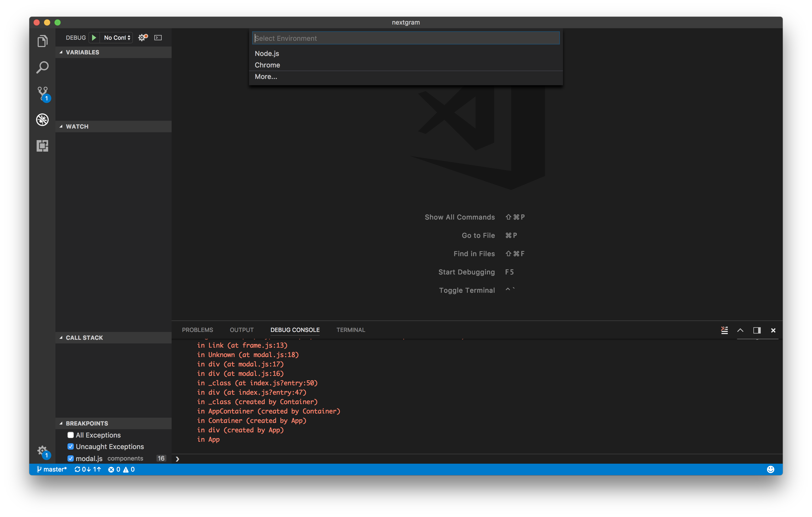Click the Explorer/Files sidebar icon
This screenshot has width=812, height=517.
pyautogui.click(x=42, y=40)
